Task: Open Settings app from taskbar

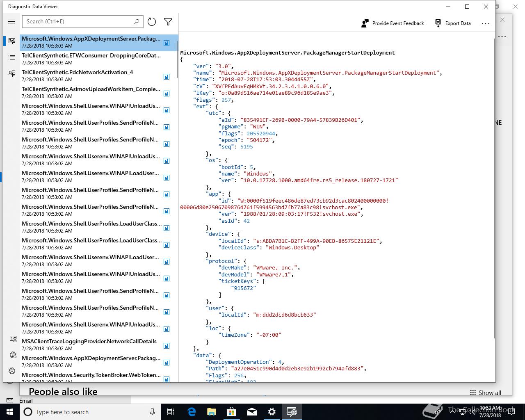Action: point(272,412)
